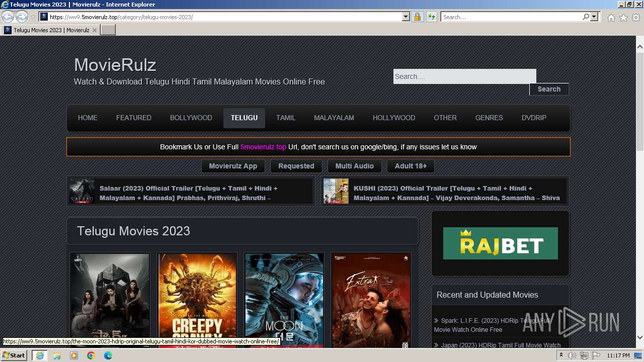Click the page scrollbar down arrow
The height and width of the screenshot is (362, 644).
point(640,338)
